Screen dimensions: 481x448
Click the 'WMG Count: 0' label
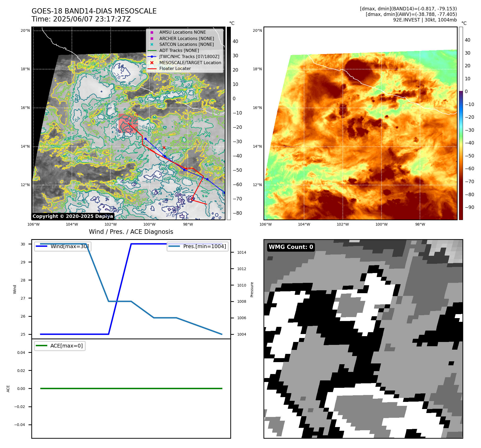(291, 247)
